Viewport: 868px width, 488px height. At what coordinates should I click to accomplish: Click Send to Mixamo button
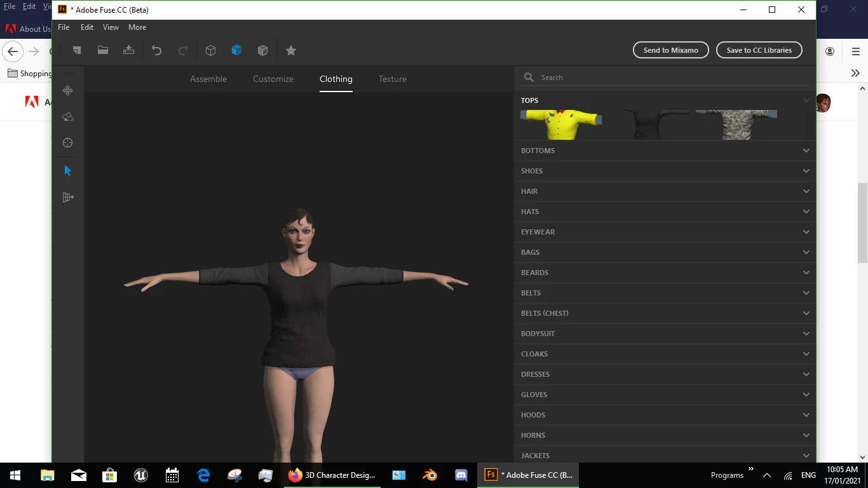pyautogui.click(x=671, y=50)
